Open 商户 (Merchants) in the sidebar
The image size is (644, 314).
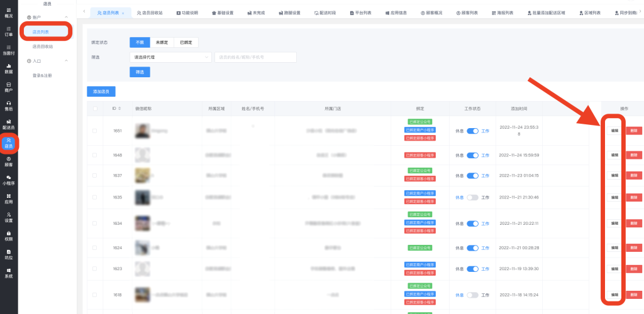[x=9, y=87]
